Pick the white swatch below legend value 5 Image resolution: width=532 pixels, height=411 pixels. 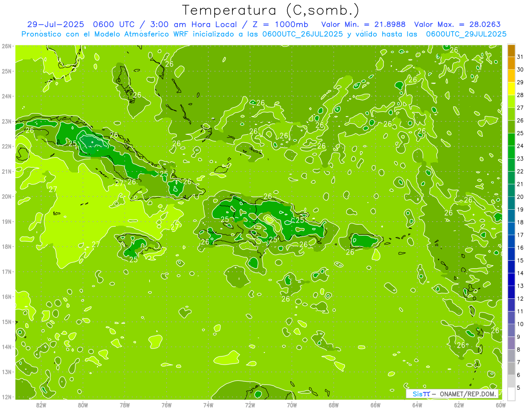511,394
